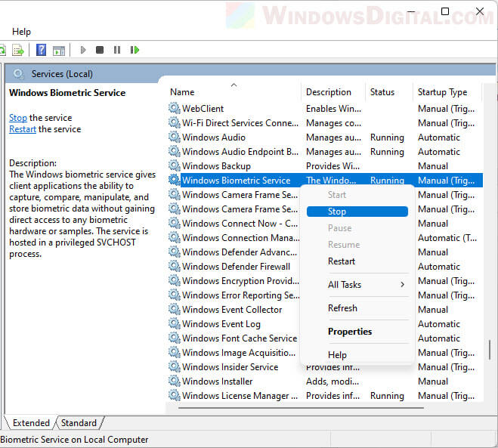Image resolution: width=498 pixels, height=448 pixels.
Task: Click the gear icon beside Windows Event Log
Action: click(174, 323)
